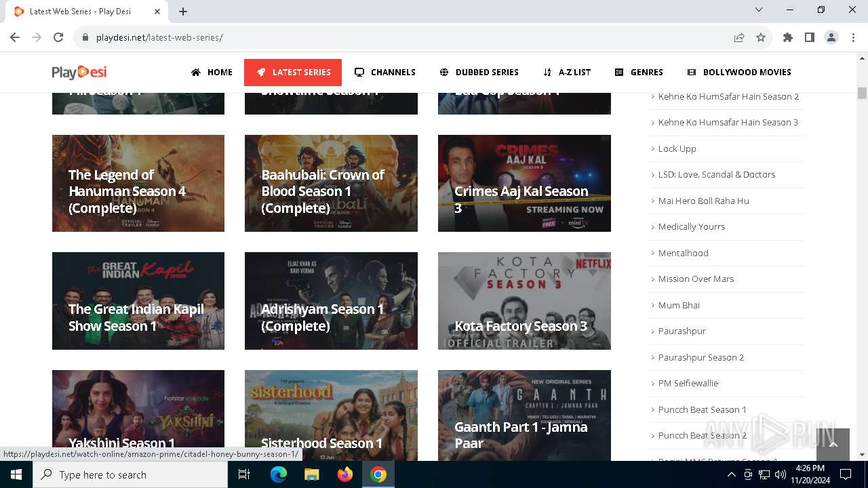Open the notifications action center icon
Viewport: 868px width, 488px height.
[x=846, y=474]
